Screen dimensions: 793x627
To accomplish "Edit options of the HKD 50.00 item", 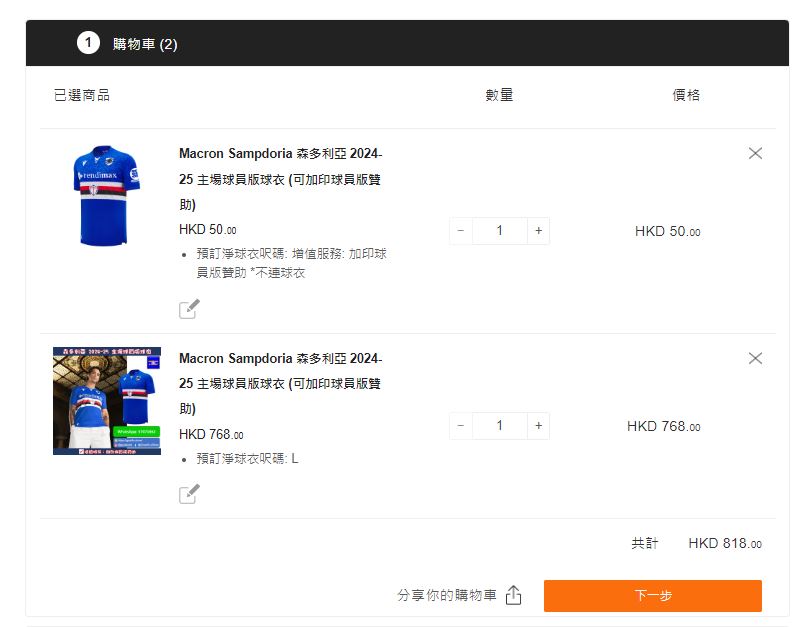I will coord(189,309).
